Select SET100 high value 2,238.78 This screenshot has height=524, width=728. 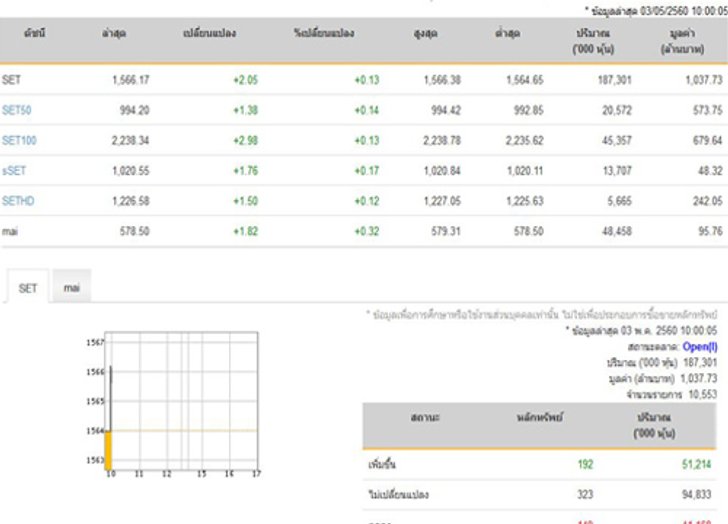pyautogui.click(x=442, y=140)
